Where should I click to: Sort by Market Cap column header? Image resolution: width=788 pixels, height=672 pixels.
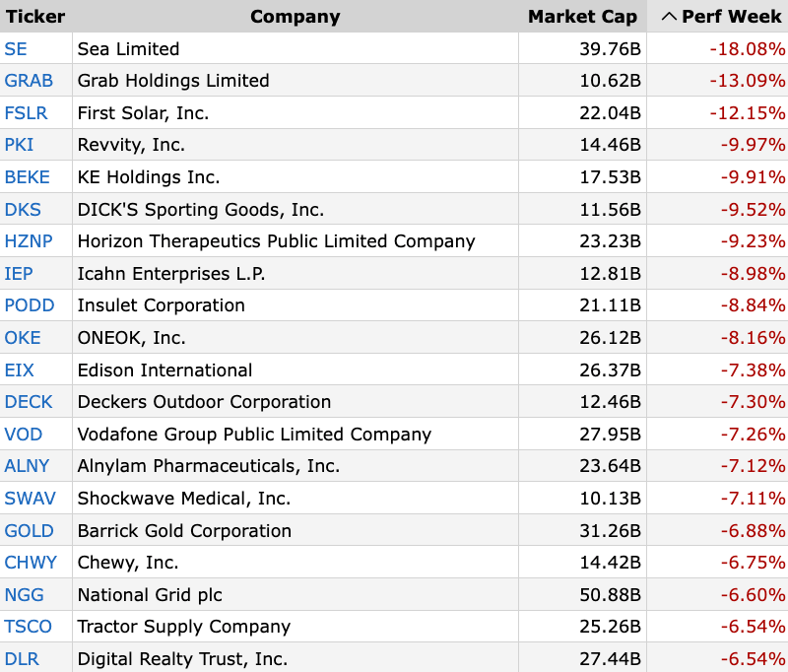tap(582, 17)
